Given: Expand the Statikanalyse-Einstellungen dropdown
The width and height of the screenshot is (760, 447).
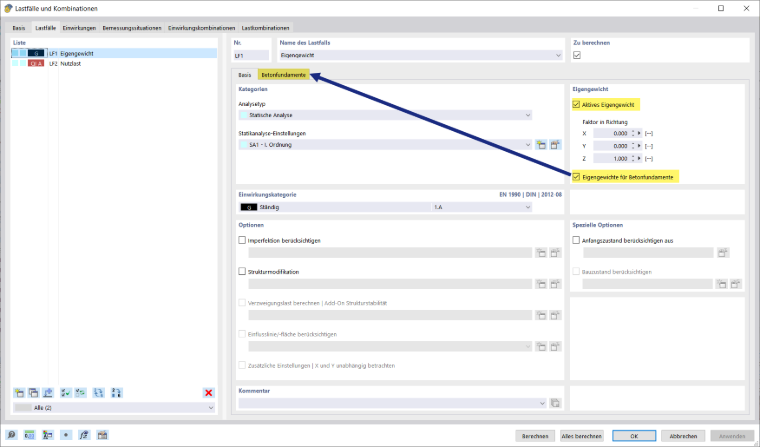Looking at the screenshot, I should [528, 144].
